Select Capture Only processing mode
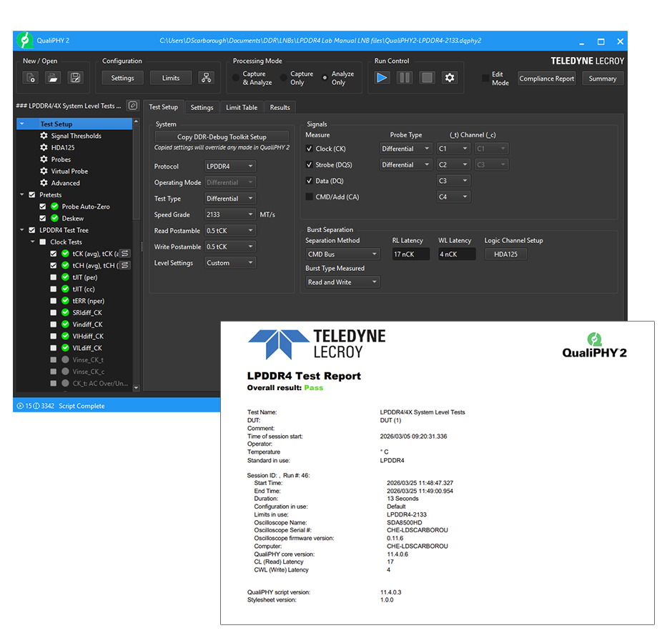The width and height of the screenshot is (672, 643). [x=284, y=78]
